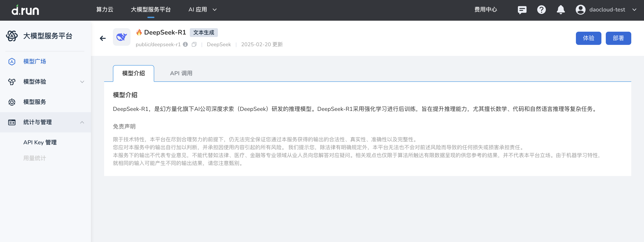Open 模型广场 in the sidebar
Screen dimensions: 644x242
point(35,61)
